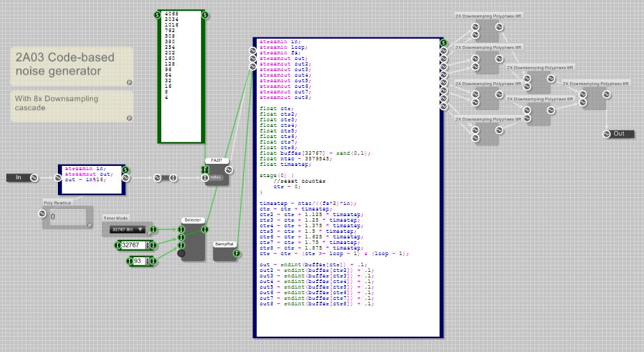Image resolution: width=644 pixels, height=352 pixels.
Task: Click the code line float ntsc = 3579545
Action: click(296, 159)
